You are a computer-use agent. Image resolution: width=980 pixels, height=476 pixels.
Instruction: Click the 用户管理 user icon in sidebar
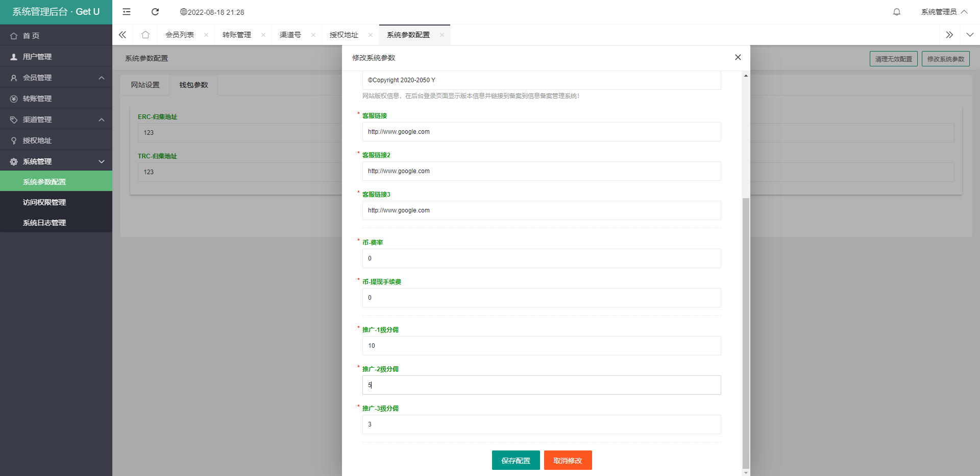click(x=14, y=56)
